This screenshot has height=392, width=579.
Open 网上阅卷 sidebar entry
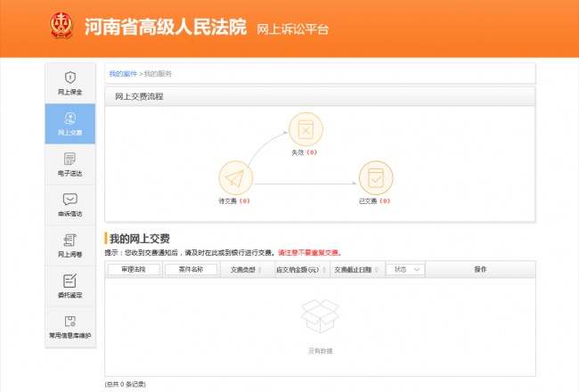[69, 245]
